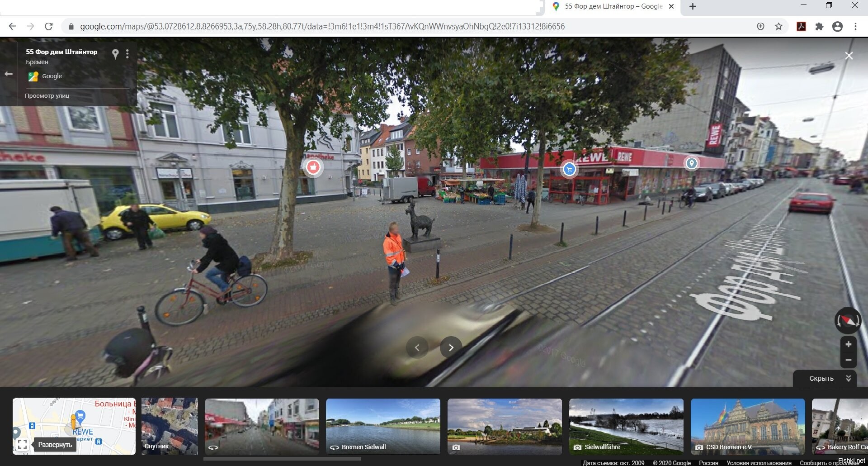Viewport: 868px width, 466px height.
Task: Move to next Street View position
Action: click(451, 347)
